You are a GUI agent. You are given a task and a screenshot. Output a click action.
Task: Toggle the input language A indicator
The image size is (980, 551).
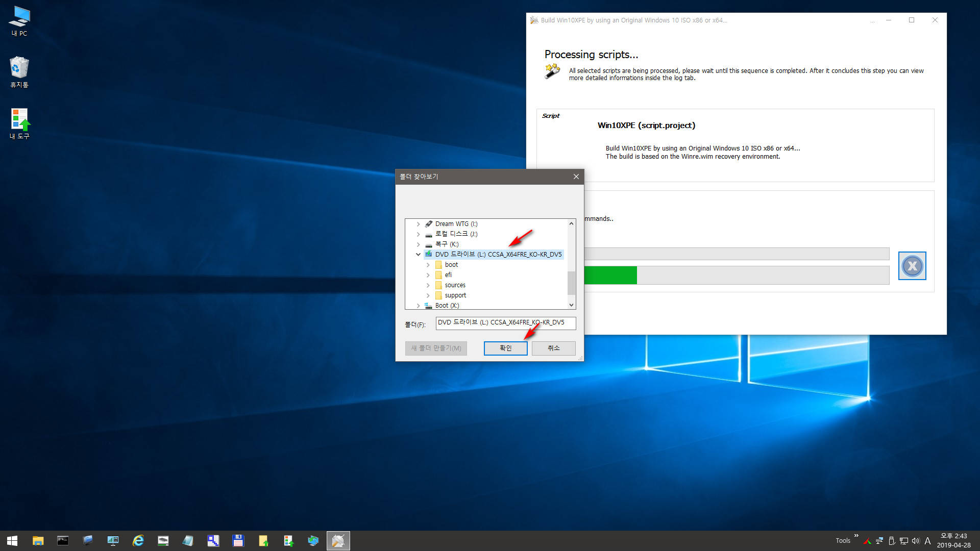(x=927, y=541)
